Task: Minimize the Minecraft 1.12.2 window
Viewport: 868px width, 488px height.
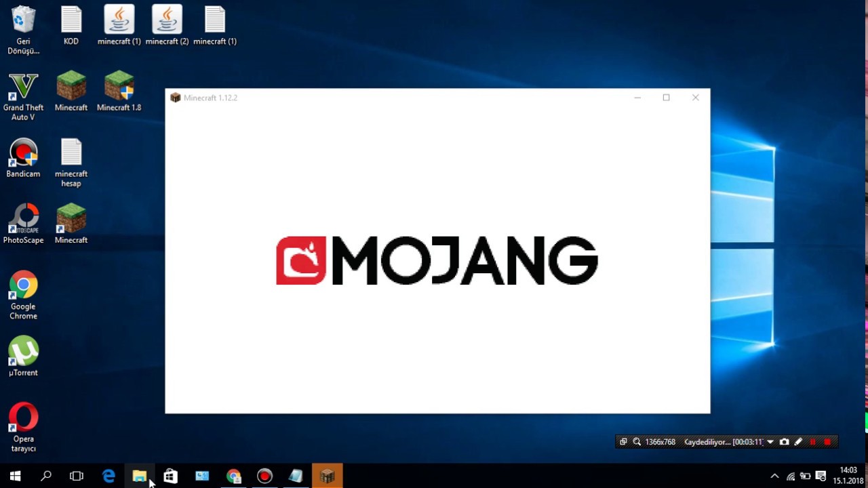Action: tap(637, 98)
